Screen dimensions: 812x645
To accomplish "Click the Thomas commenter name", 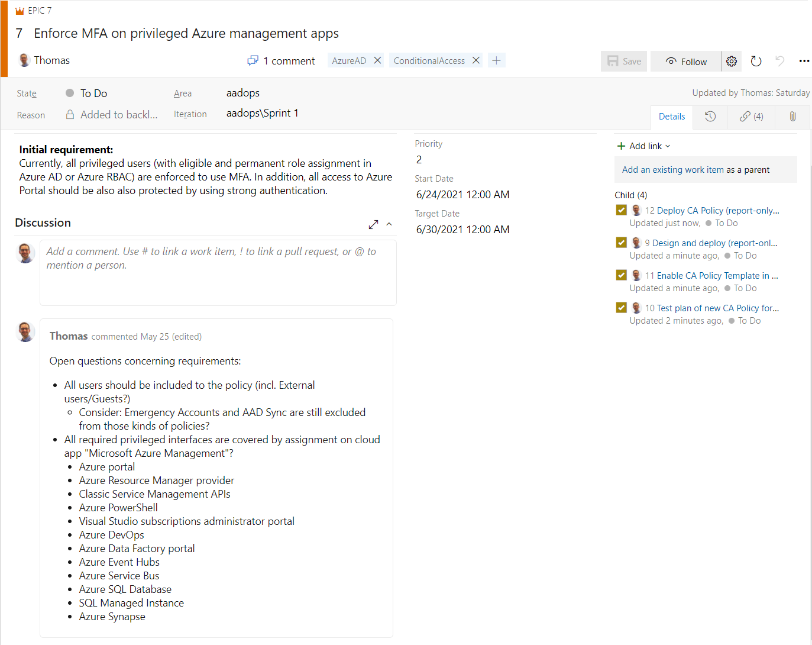I will click(x=69, y=336).
